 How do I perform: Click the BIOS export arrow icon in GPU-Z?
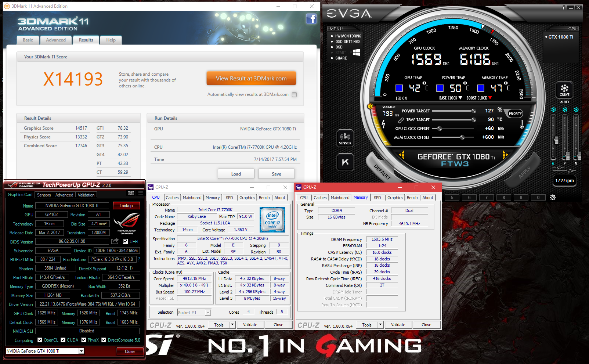(x=115, y=241)
